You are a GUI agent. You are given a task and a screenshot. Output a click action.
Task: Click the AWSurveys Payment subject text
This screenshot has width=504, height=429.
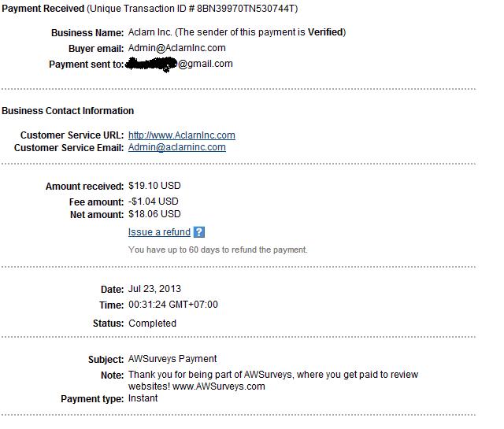172,359
